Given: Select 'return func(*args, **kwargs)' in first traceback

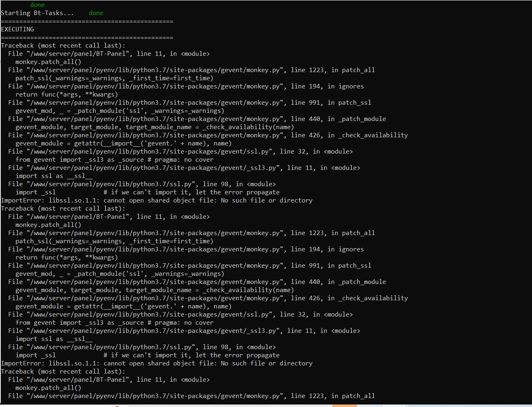Looking at the screenshot, I should [67, 95].
